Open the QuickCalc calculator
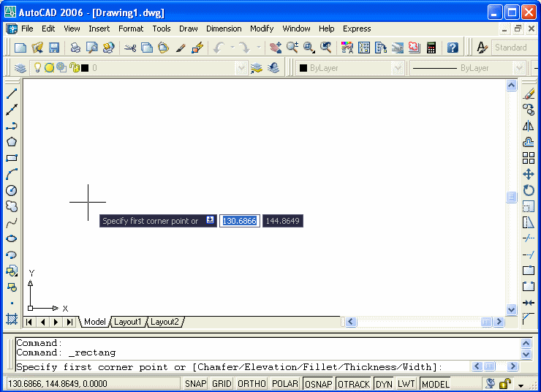Image resolution: width=541 pixels, height=392 pixels. pyautogui.click(x=431, y=48)
